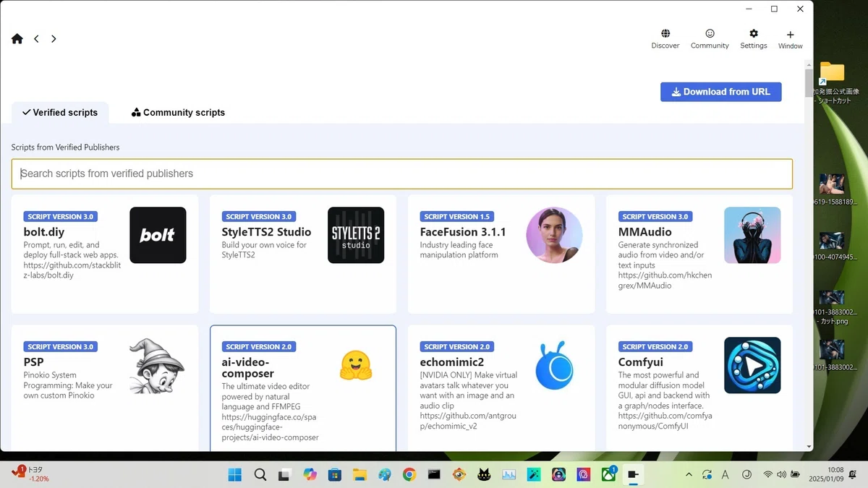This screenshot has height=488, width=868.
Task: Open the black cat app on taskbar
Action: (484, 475)
